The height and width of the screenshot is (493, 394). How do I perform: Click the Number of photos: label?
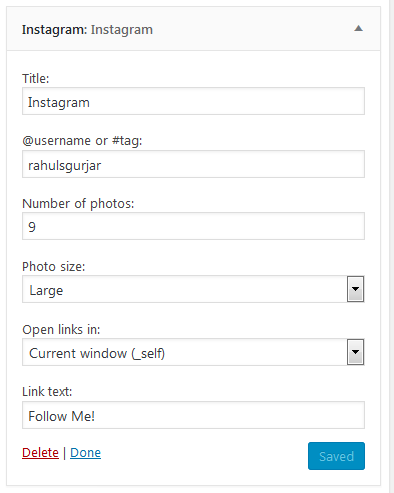click(78, 204)
